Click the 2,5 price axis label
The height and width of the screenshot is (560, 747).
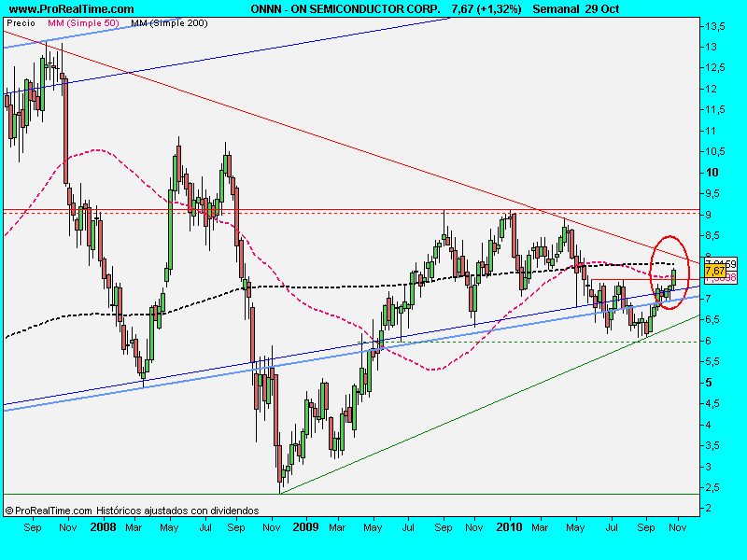(713, 487)
